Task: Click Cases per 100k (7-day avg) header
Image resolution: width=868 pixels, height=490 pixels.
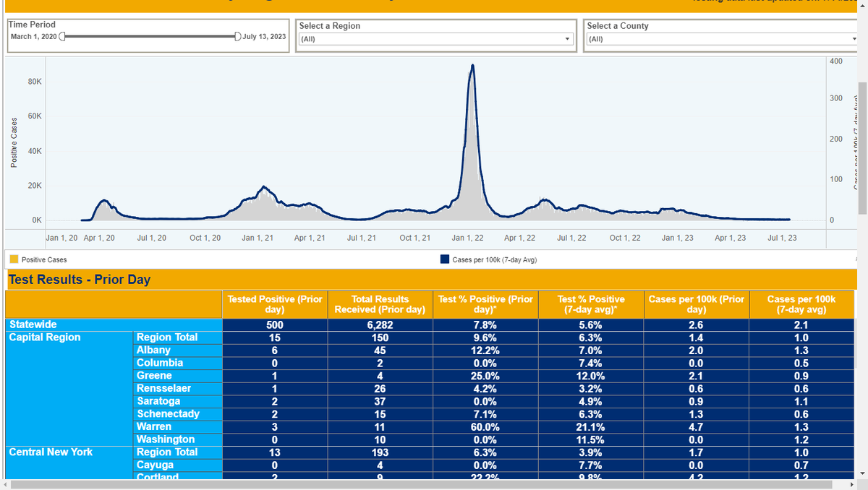Action: (801, 304)
